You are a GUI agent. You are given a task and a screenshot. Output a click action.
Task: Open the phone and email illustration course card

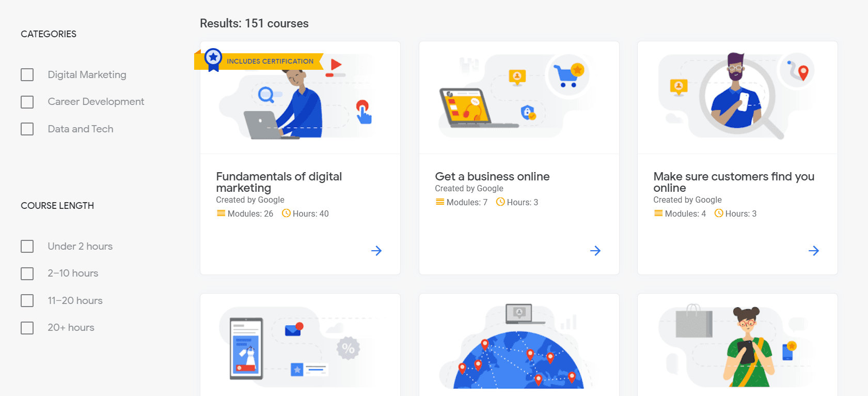coord(300,345)
